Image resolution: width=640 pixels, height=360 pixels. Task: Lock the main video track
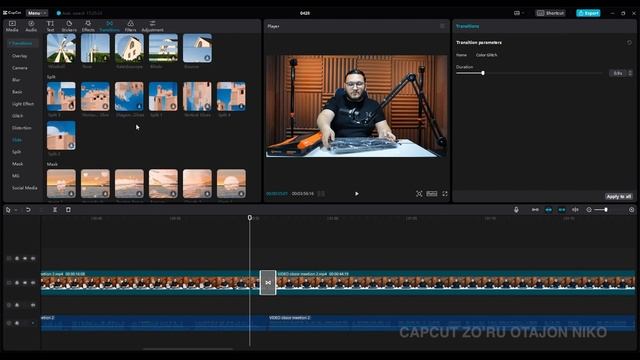pyautogui.click(x=17, y=282)
